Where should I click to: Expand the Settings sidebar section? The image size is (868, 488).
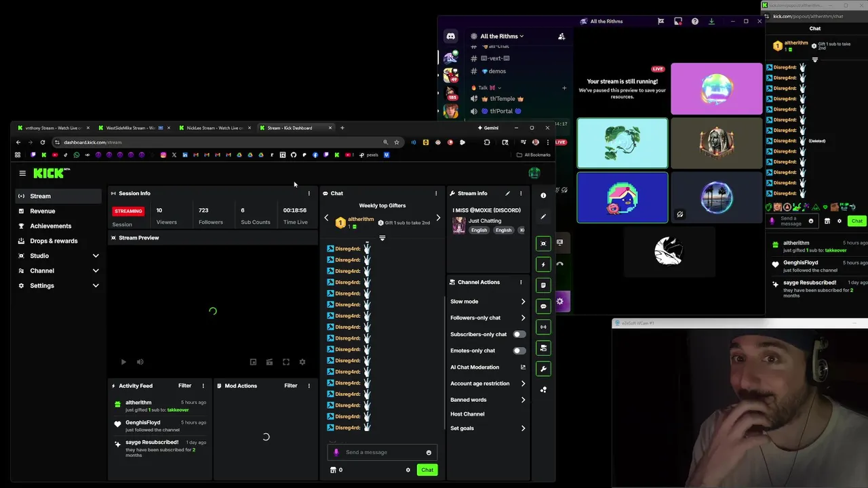(96, 285)
